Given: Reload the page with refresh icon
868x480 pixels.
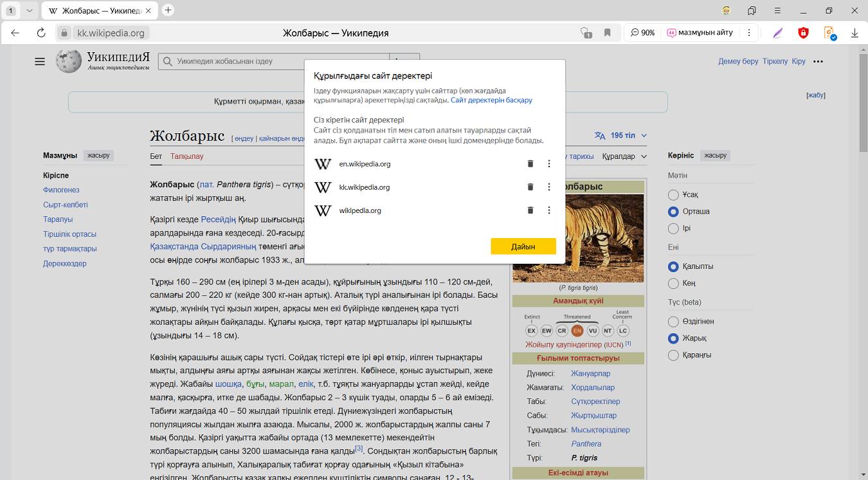Looking at the screenshot, I should point(41,33).
